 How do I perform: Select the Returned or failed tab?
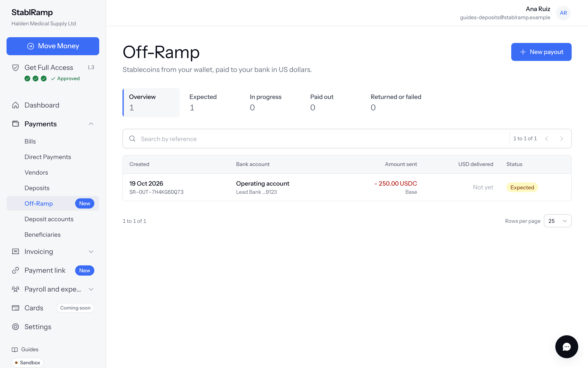pyautogui.click(x=396, y=102)
